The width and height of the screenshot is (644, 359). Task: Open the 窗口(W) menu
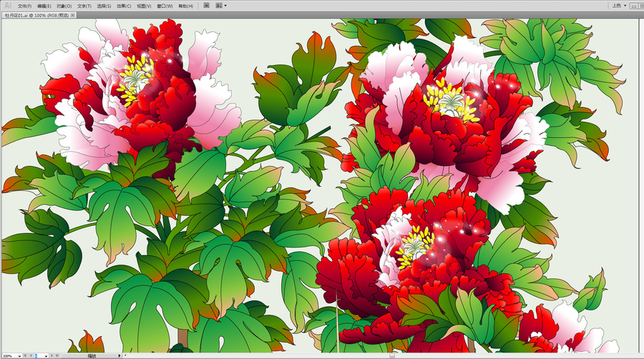point(165,6)
